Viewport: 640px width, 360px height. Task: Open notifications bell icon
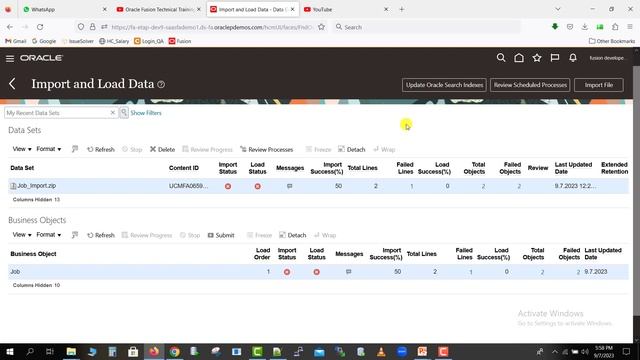[573, 58]
